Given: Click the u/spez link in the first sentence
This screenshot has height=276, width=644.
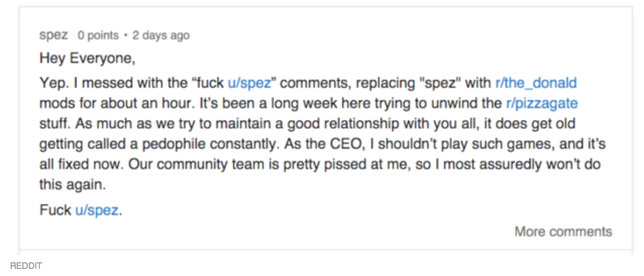Looking at the screenshot, I should pyautogui.click(x=249, y=83).
